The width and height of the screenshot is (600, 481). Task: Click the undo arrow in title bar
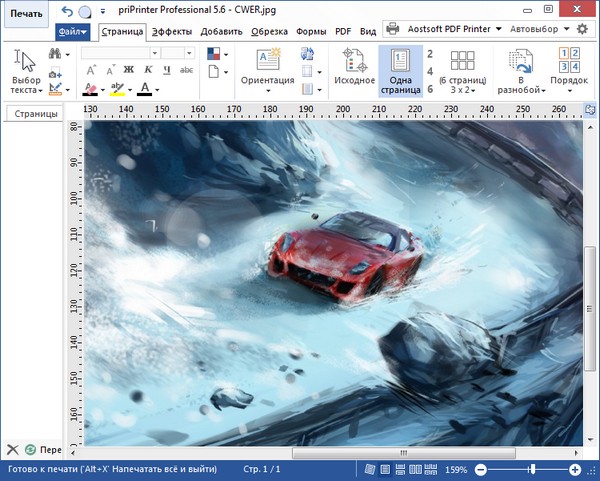click(x=67, y=11)
